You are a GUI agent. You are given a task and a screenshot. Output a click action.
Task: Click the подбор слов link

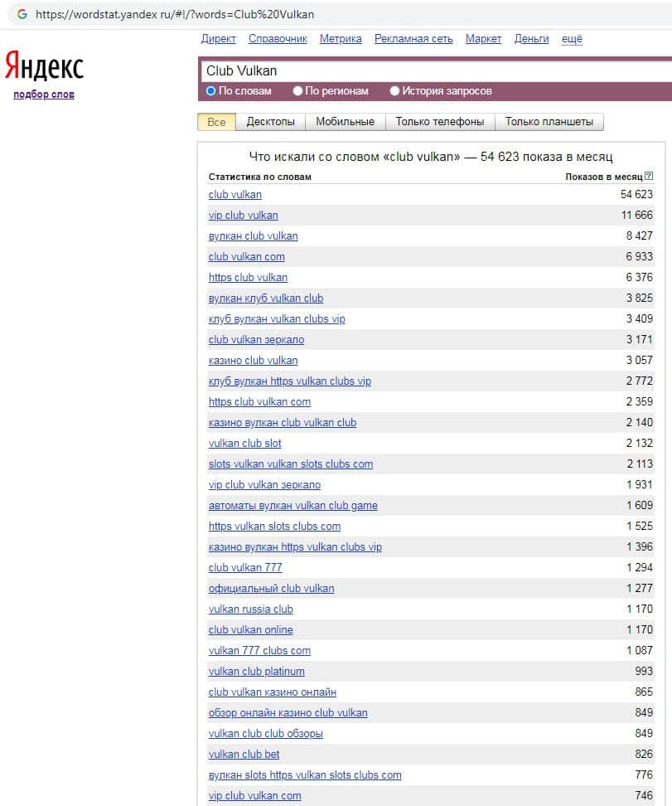(44, 94)
